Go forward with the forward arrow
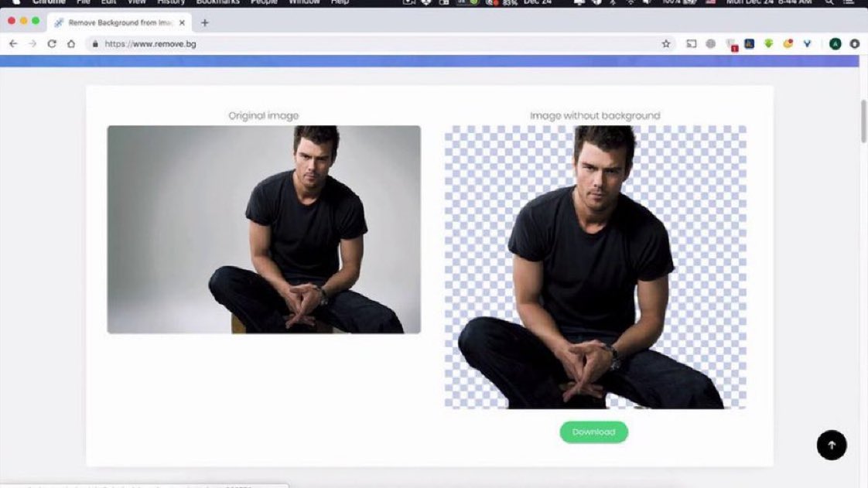Image resolution: width=868 pixels, height=488 pixels. click(32, 44)
